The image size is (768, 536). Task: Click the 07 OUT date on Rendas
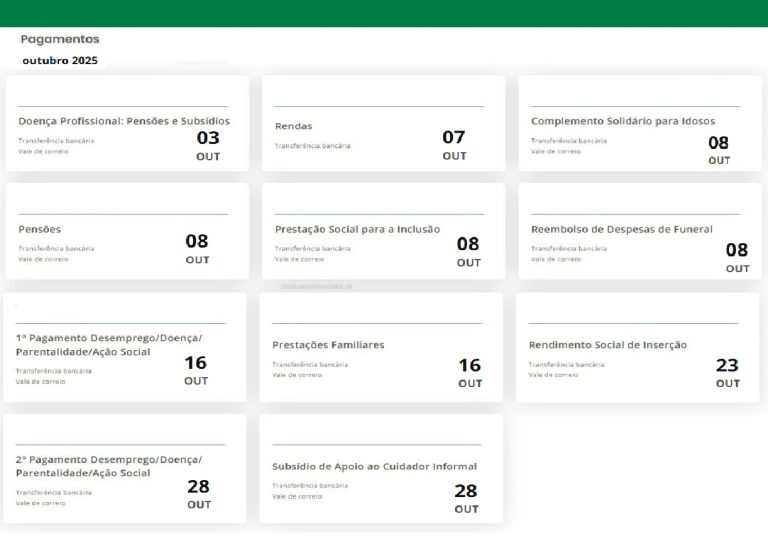point(454,144)
